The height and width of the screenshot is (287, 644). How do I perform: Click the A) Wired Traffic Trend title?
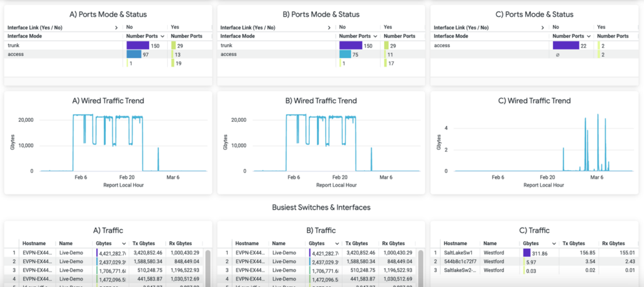click(x=108, y=100)
